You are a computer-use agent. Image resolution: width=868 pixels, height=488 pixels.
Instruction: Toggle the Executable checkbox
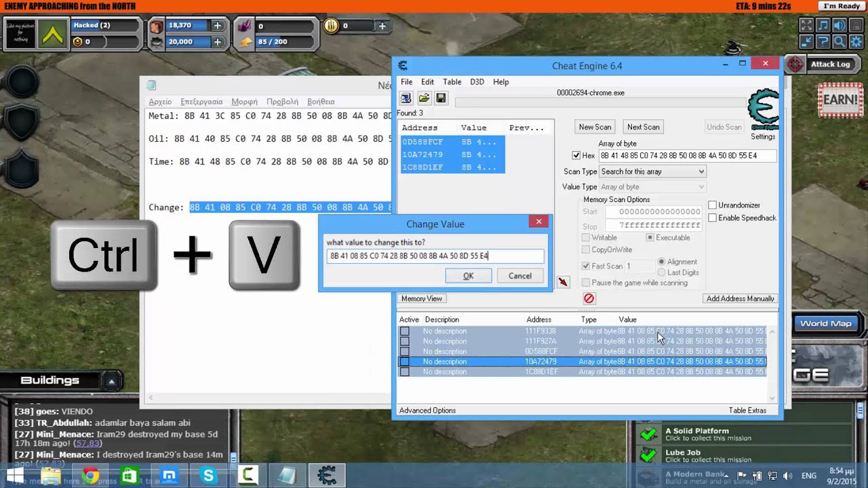pyautogui.click(x=650, y=238)
